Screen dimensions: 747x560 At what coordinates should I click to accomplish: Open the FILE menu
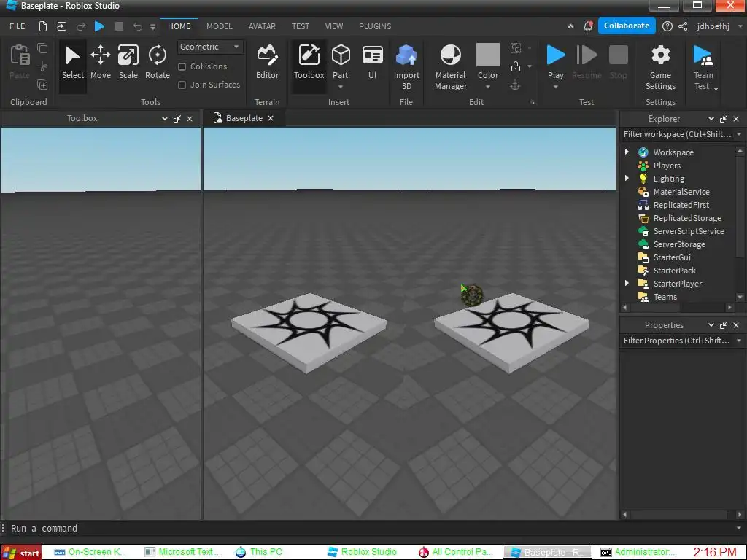(x=18, y=26)
